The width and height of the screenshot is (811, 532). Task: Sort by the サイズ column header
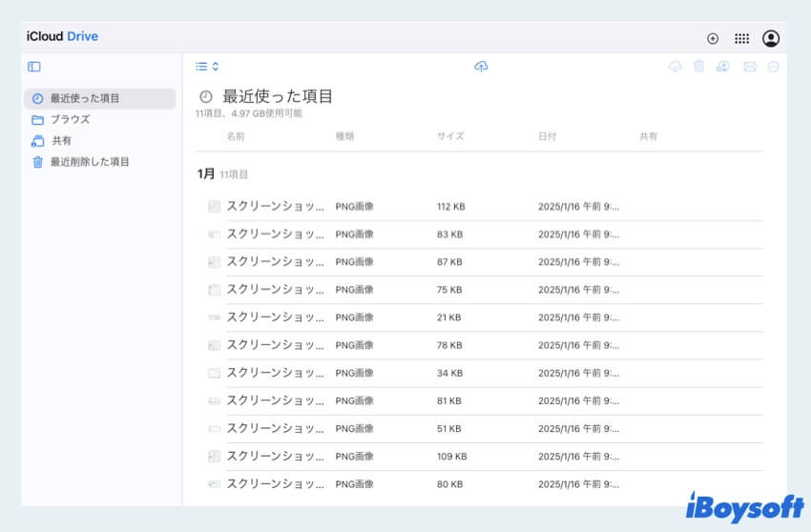click(450, 136)
